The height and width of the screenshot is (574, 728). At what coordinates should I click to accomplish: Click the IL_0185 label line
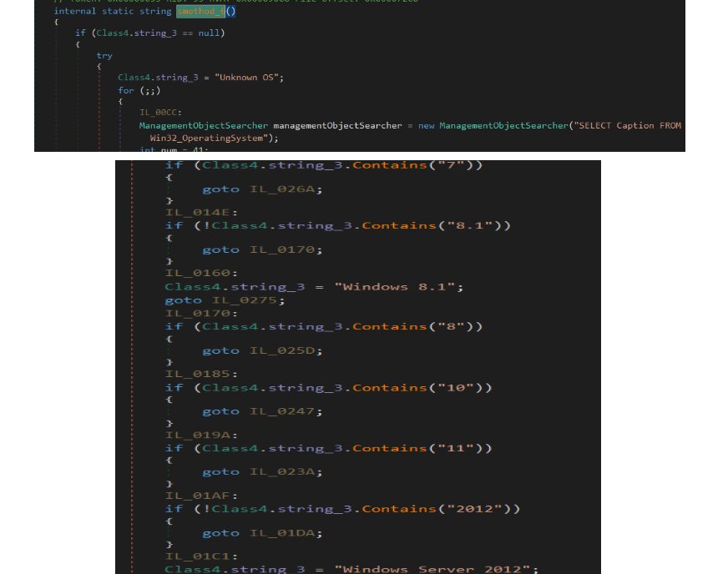(x=190, y=374)
